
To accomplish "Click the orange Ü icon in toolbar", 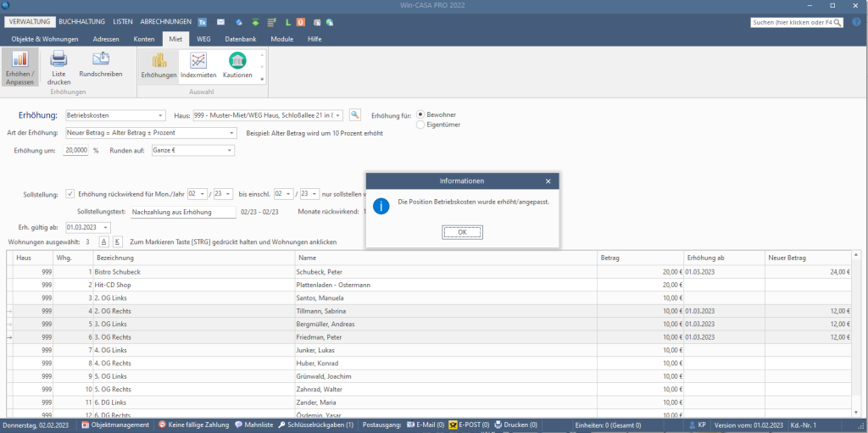I will tap(301, 22).
